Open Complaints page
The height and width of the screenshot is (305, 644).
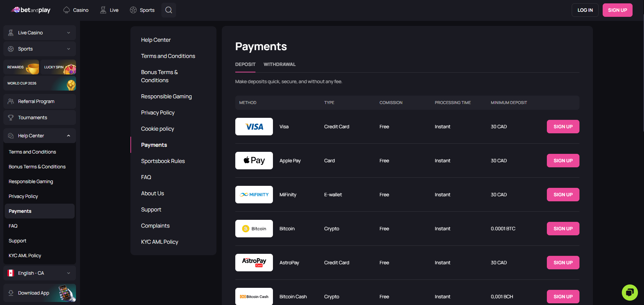pyautogui.click(x=155, y=226)
